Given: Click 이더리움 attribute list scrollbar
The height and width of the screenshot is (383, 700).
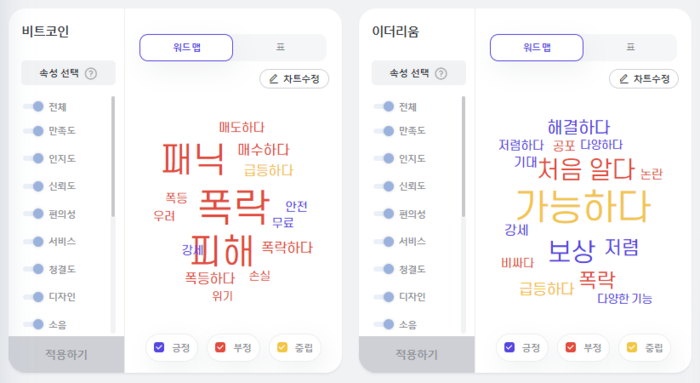Looking at the screenshot, I should (463, 156).
